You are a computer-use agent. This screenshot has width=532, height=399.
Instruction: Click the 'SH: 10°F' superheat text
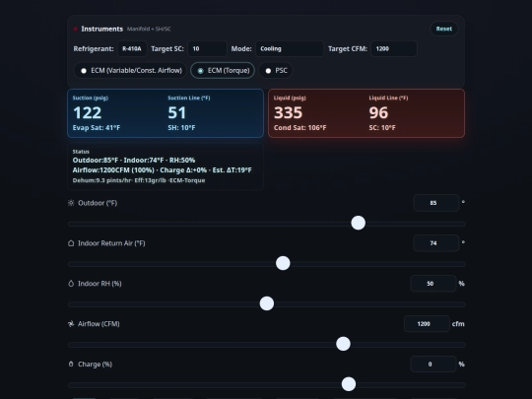(181, 128)
